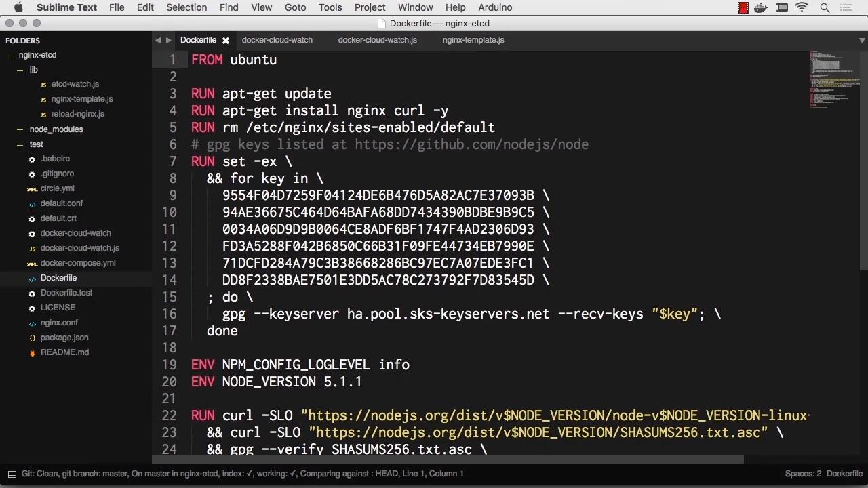Open the Docker whale menu bar icon
The width and height of the screenshot is (868, 488).
click(762, 7)
